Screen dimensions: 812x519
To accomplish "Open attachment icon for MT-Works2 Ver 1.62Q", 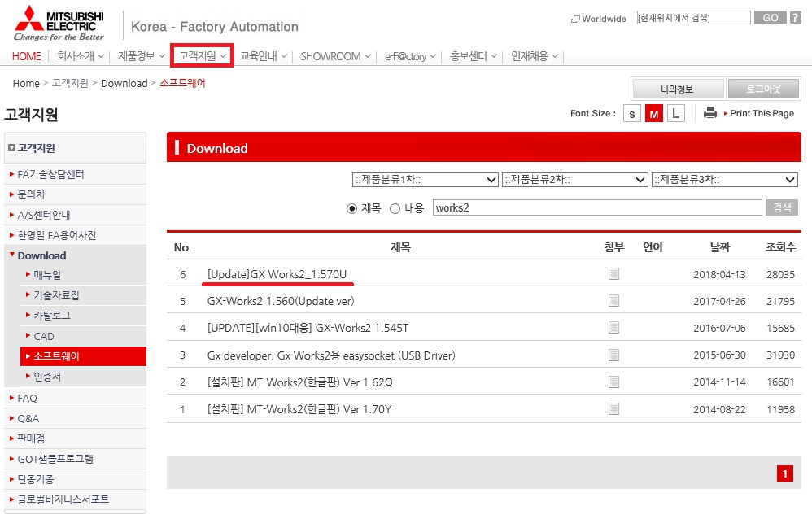I will click(x=613, y=382).
